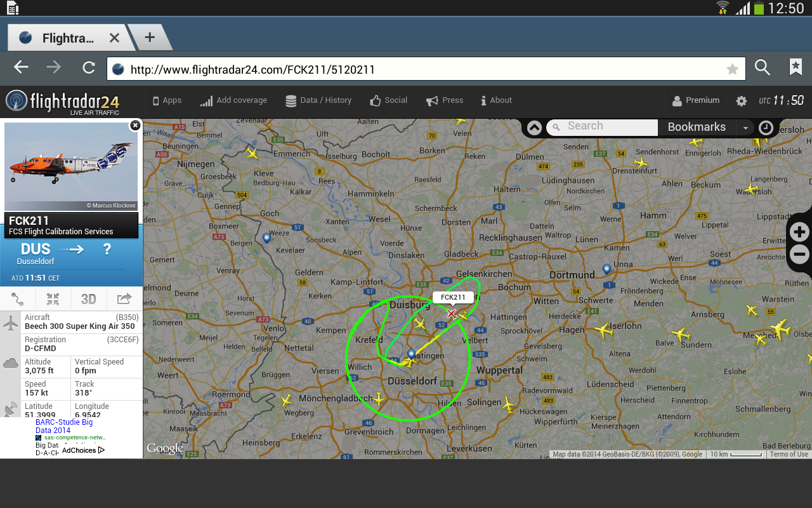Collapse the search bar with up arrow
This screenshot has height=508, width=812.
click(534, 127)
